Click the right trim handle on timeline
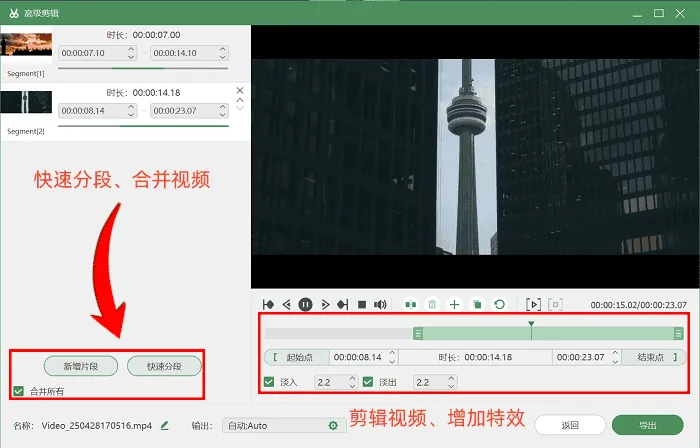This screenshot has width=700, height=448. pyautogui.click(x=678, y=333)
